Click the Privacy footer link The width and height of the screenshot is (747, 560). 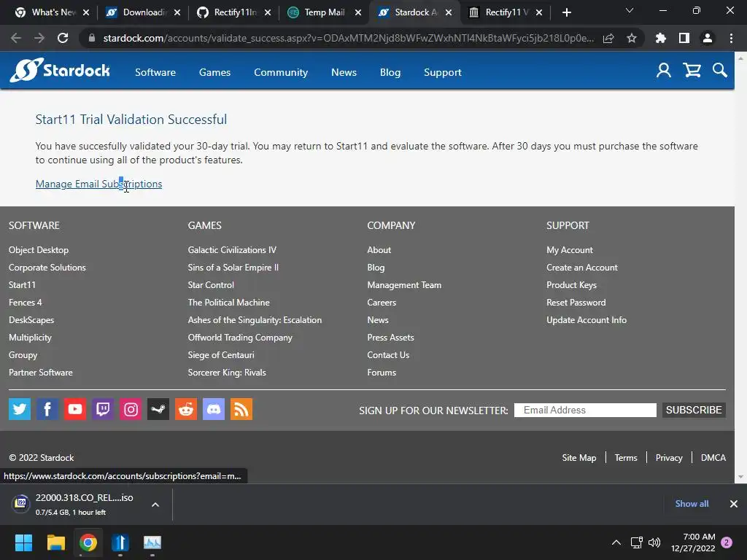coord(669,458)
